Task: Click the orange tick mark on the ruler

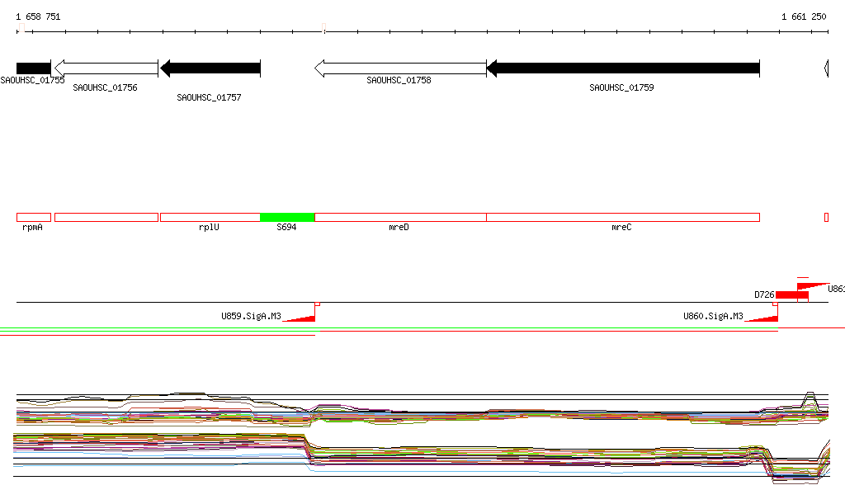Action: (x=324, y=31)
